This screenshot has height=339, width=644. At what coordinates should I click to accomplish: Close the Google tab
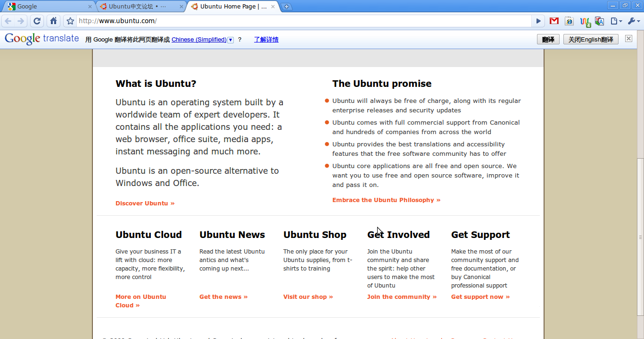90,7
